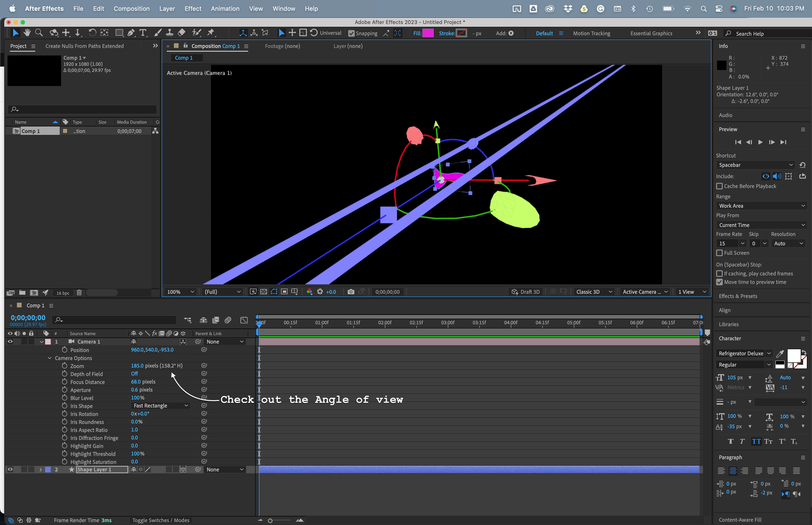The image size is (812, 525).
Task: Switch to Motion Tracking workspace
Action: pyautogui.click(x=591, y=33)
